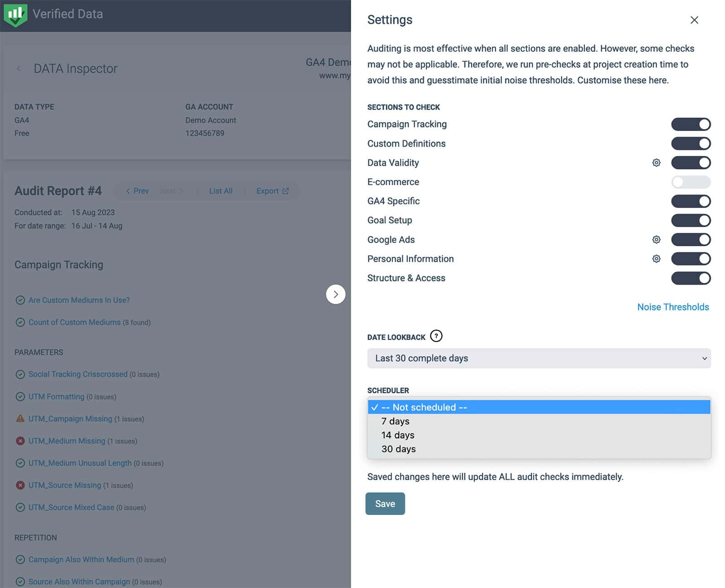Image resolution: width=725 pixels, height=588 pixels.
Task: Enable the E-commerce section toggle
Action: tap(691, 182)
